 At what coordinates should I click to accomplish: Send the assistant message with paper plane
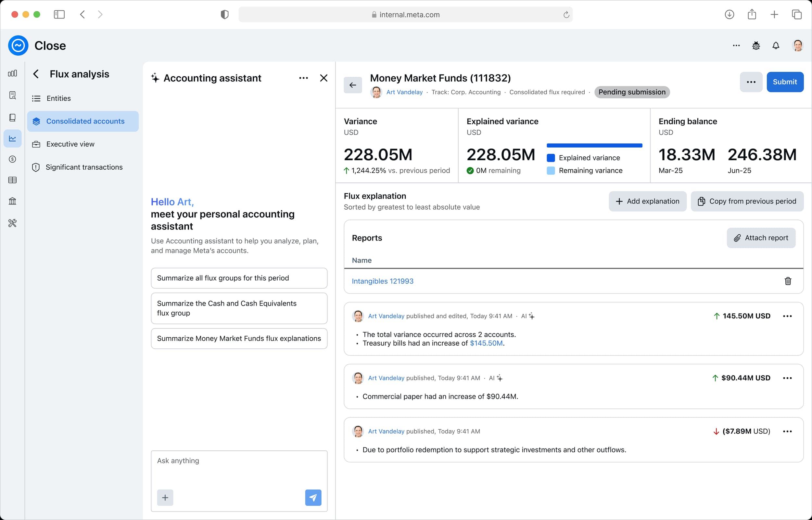coord(313,498)
